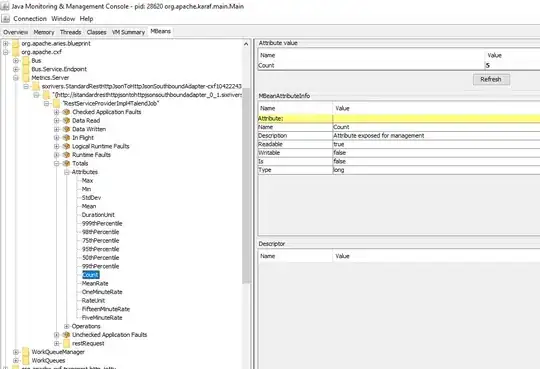
Task: Select the Max attribute
Action: 87,181
